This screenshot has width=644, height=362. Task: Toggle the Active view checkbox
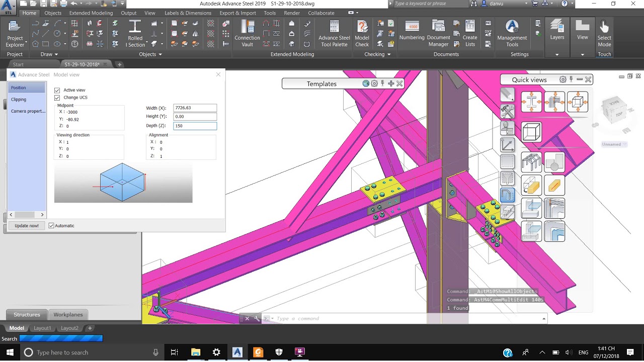click(x=57, y=90)
